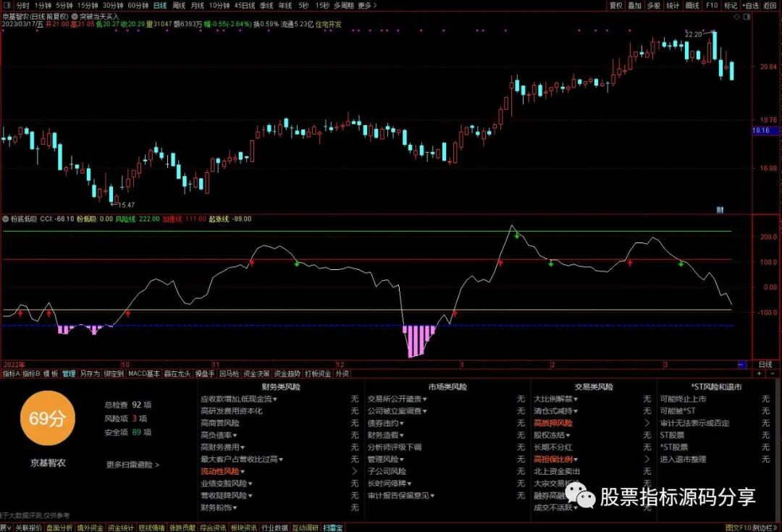The width and height of the screenshot is (782, 532).
Task: Select the 季线 timeframe
Action: 266,6
